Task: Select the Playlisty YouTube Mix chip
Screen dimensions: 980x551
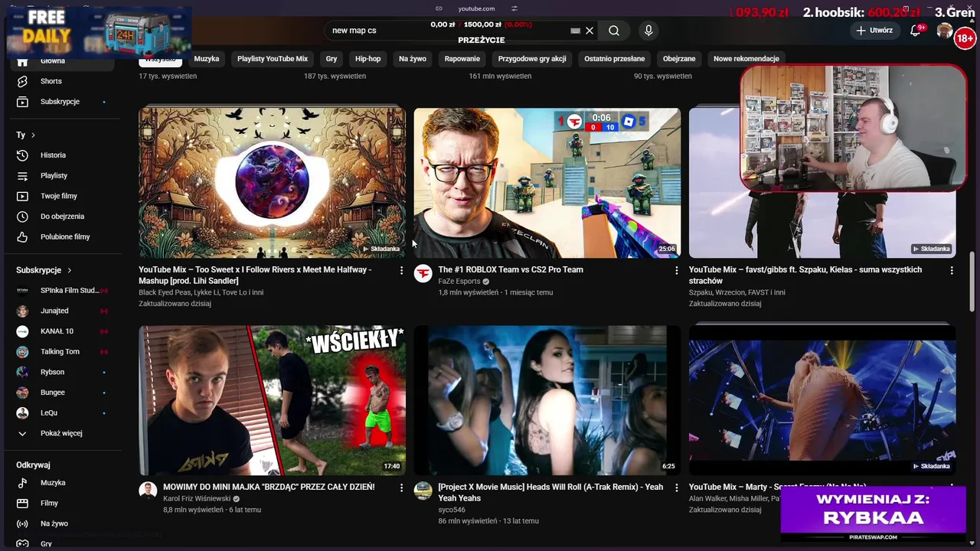Action: click(x=273, y=59)
